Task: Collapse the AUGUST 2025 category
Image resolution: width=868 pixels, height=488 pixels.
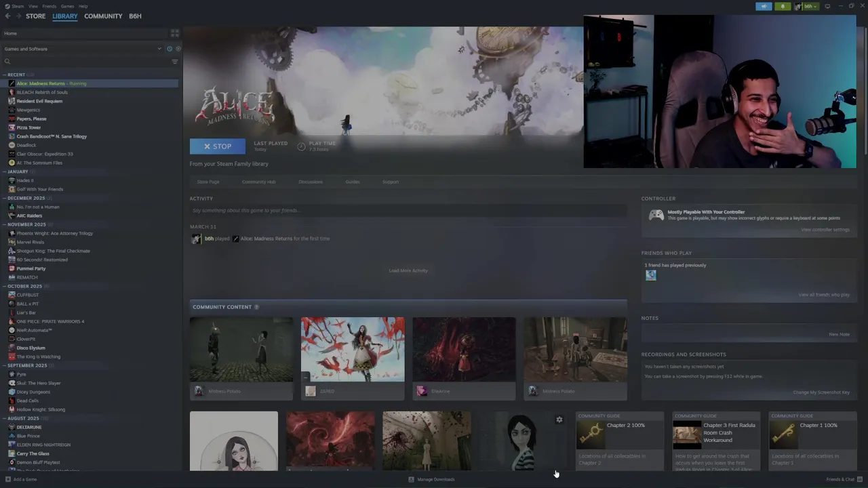Action: [x=4, y=418]
